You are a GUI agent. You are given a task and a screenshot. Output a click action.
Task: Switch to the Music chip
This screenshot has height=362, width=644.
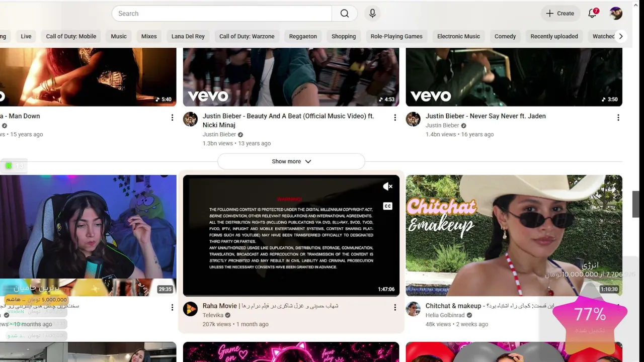click(x=119, y=36)
